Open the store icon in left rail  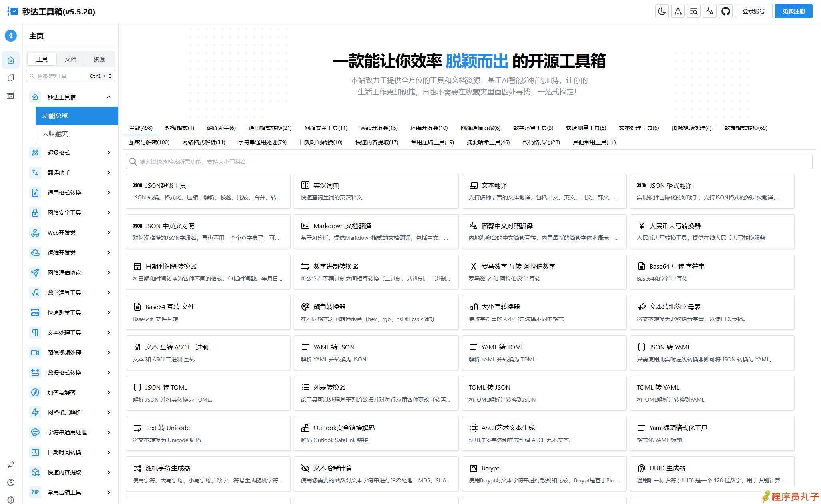tap(11, 95)
